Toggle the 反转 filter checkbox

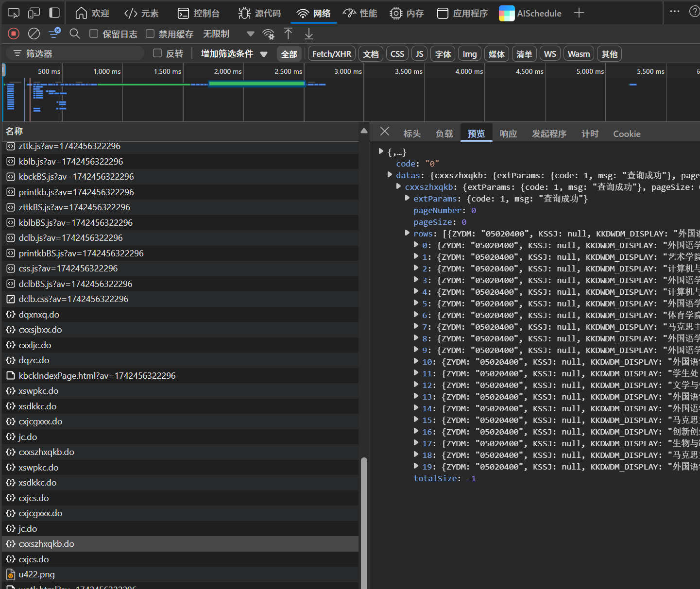coord(157,53)
